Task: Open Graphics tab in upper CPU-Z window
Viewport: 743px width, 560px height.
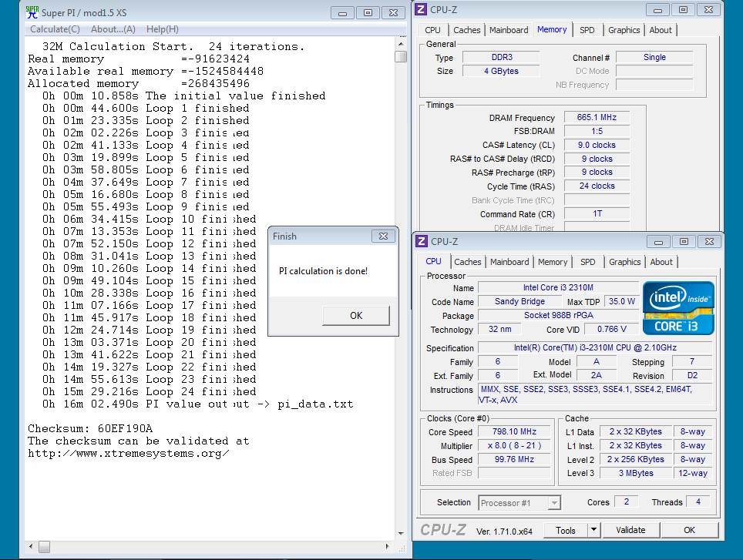Action: coord(624,30)
